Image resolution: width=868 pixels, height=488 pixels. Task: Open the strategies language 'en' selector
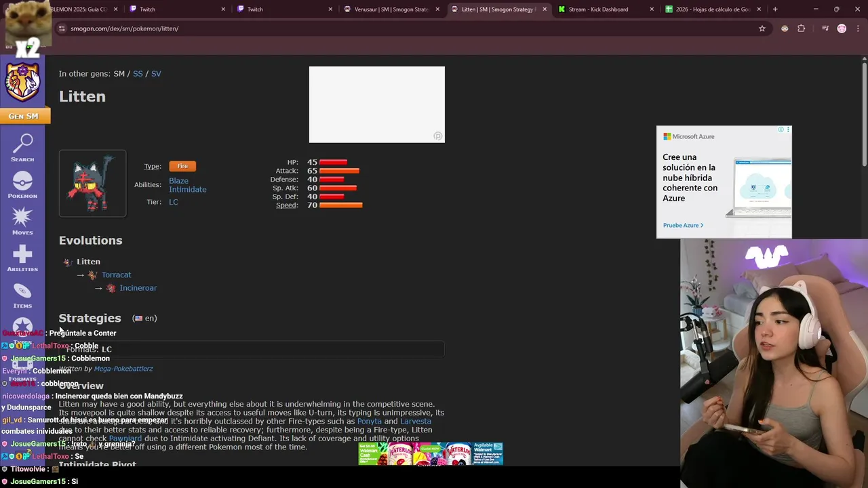[x=145, y=318]
